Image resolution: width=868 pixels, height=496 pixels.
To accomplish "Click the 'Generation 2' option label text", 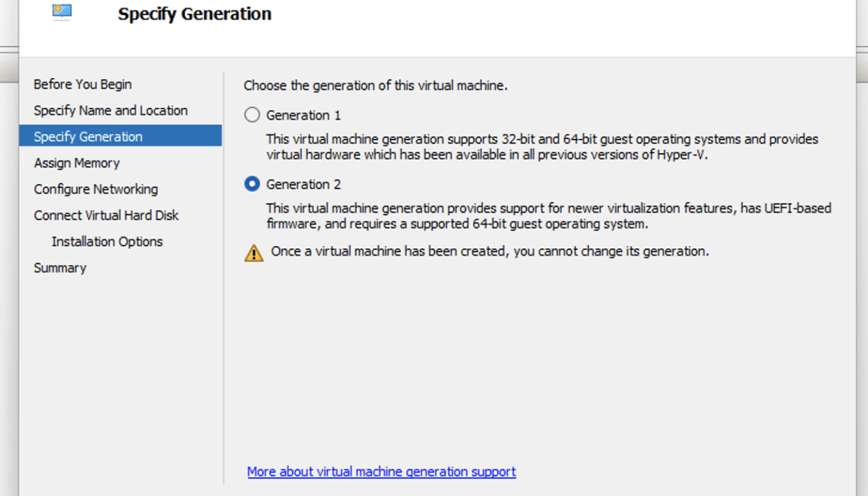I will point(303,185).
